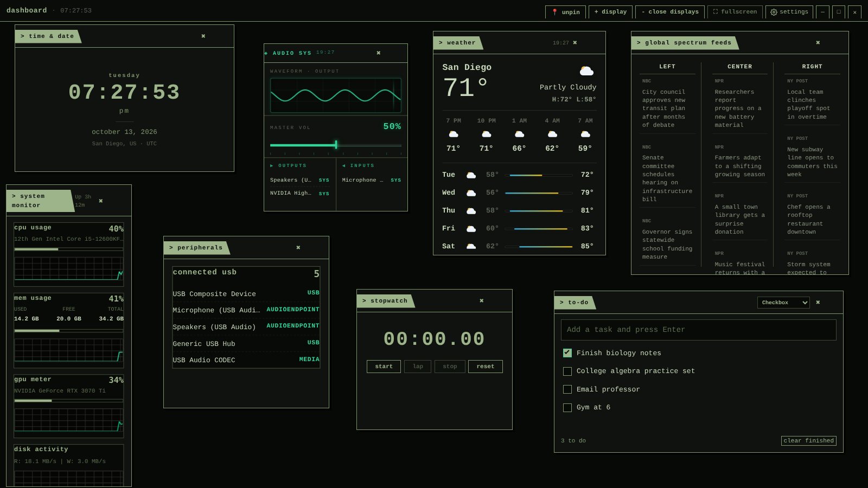This screenshot has width=868, height=488.
Task: Click close displays in top bar
Action: (670, 12)
